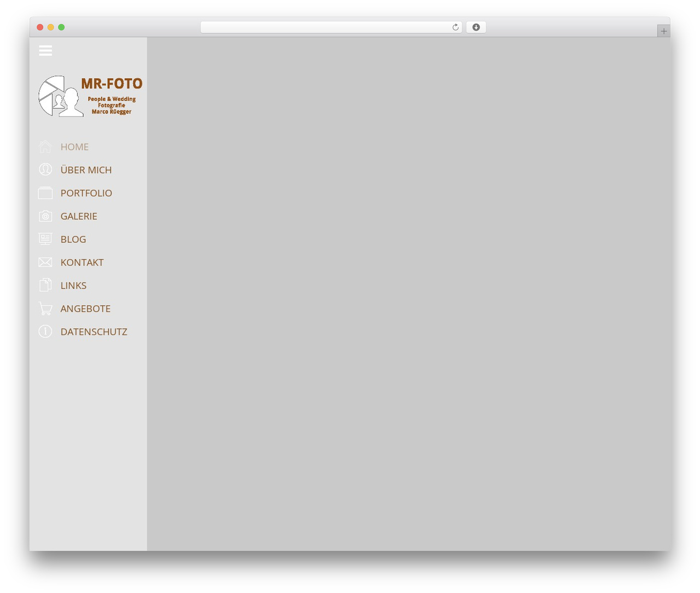Click the MR-FOTO site logo
Viewport: 700px width, 593px height.
click(90, 96)
